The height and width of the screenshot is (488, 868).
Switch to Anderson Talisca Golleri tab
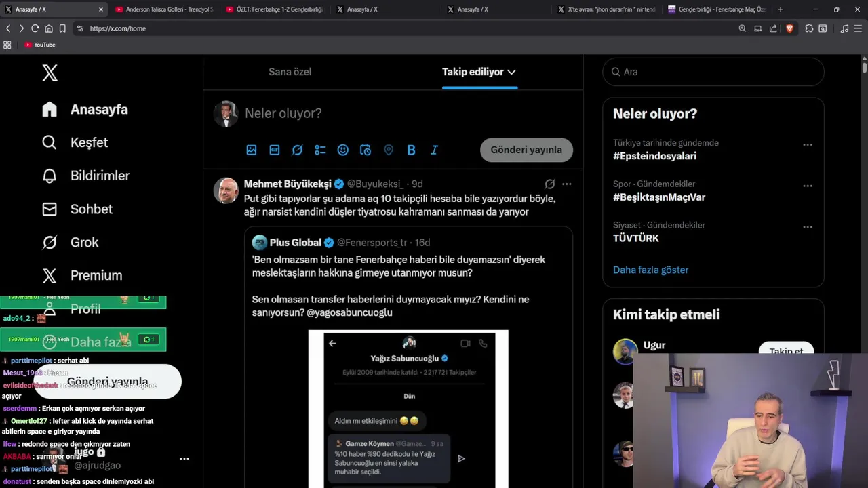pyautogui.click(x=165, y=9)
